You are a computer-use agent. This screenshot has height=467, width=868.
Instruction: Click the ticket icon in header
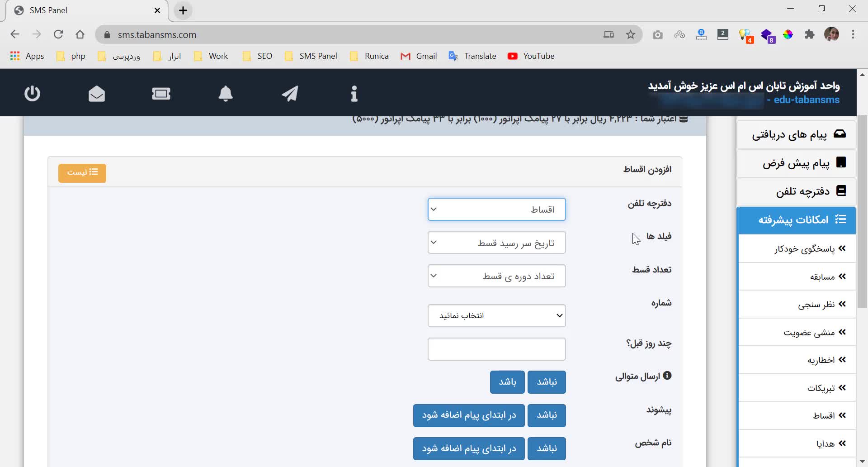pos(161,94)
